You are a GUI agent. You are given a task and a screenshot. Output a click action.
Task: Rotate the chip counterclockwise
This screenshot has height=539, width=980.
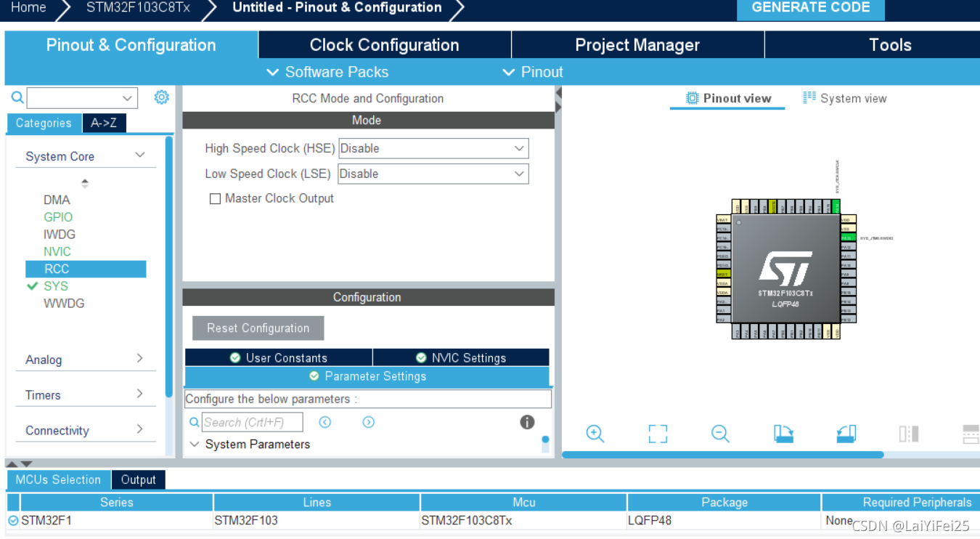pyautogui.click(x=846, y=434)
